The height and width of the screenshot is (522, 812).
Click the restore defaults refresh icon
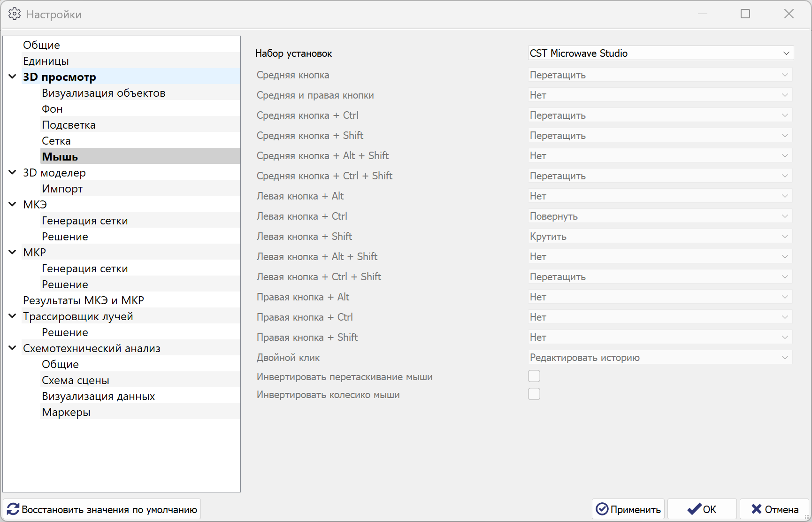(x=13, y=509)
